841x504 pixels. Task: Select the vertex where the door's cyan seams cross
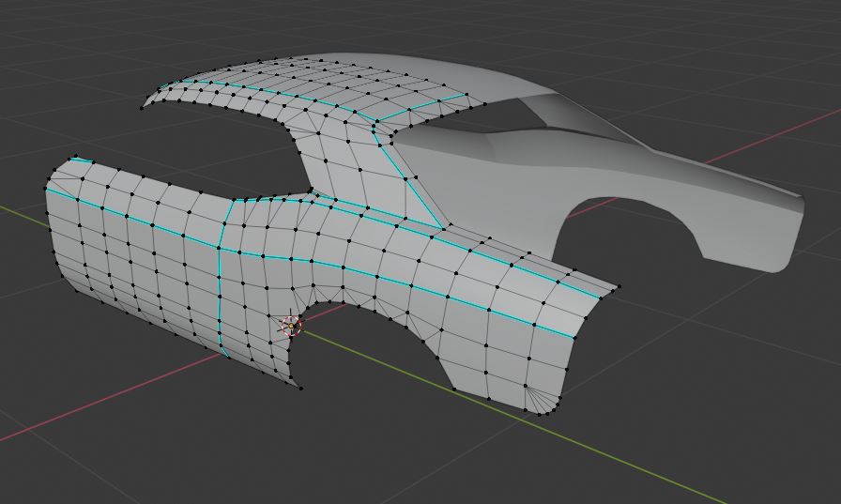coord(219,248)
